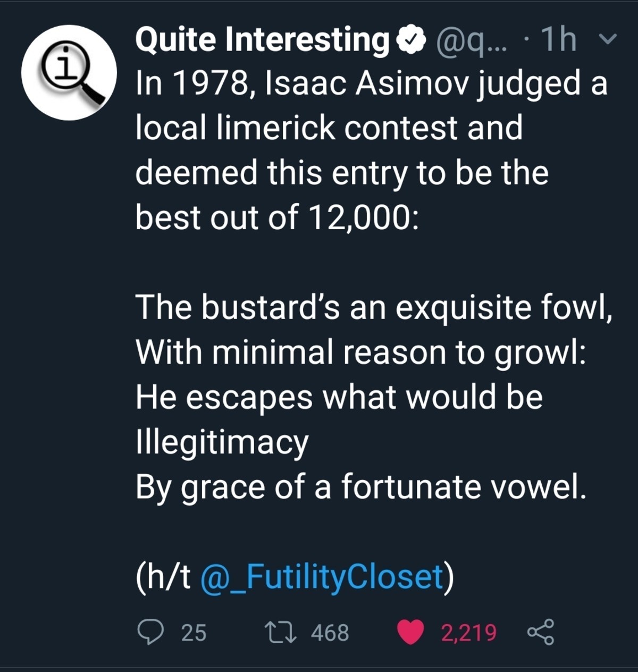Viewport: 638px width, 672px height.
Task: Click the last line "By grace of a fortunate vowel"
Action: (x=360, y=487)
